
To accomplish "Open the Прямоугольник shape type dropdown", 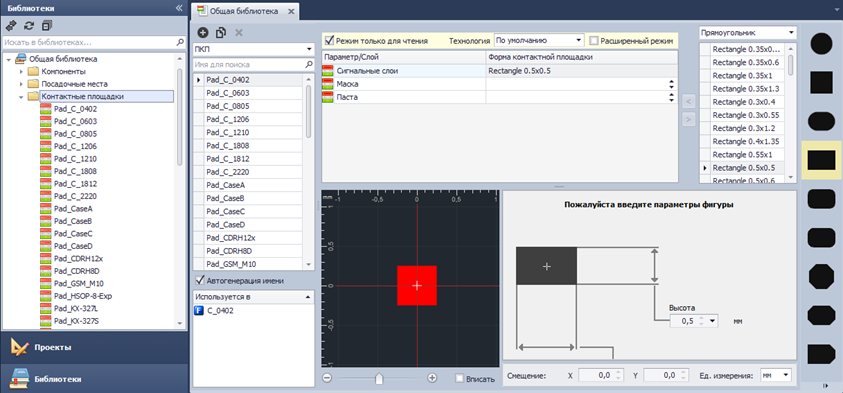I will coord(747,33).
